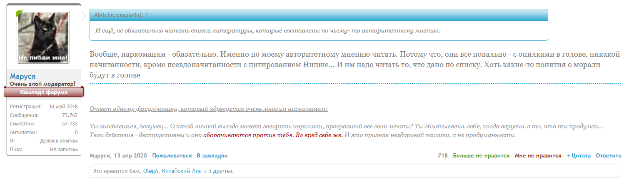
Task: Dislike the post with Мне не нравится
Action: click(x=538, y=156)
